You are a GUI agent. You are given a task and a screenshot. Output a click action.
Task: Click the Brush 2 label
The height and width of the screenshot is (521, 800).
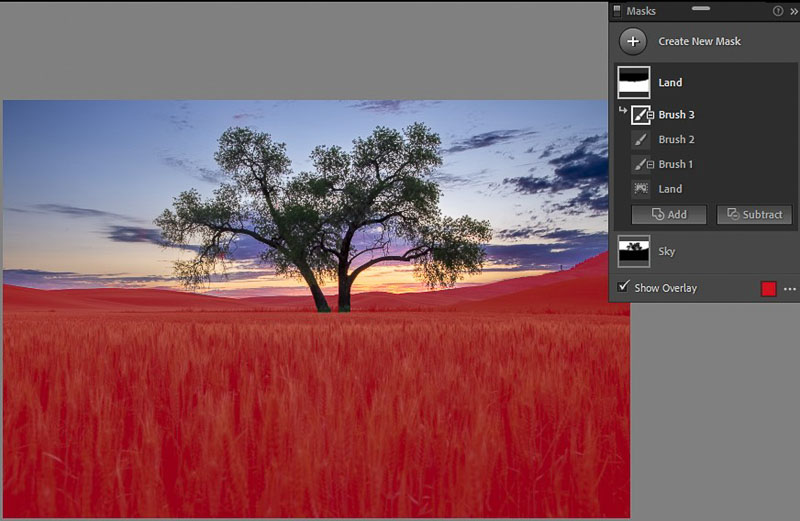pyautogui.click(x=676, y=140)
